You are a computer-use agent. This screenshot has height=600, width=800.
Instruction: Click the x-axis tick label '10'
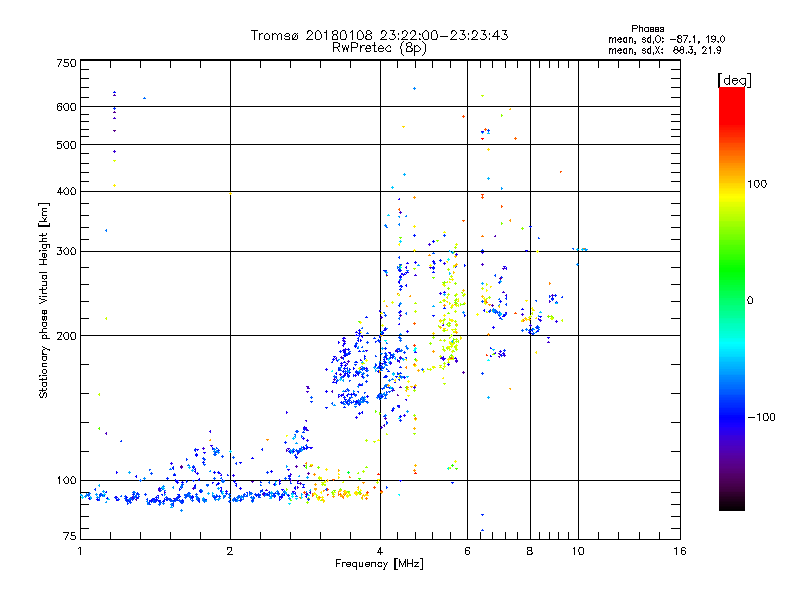click(578, 551)
